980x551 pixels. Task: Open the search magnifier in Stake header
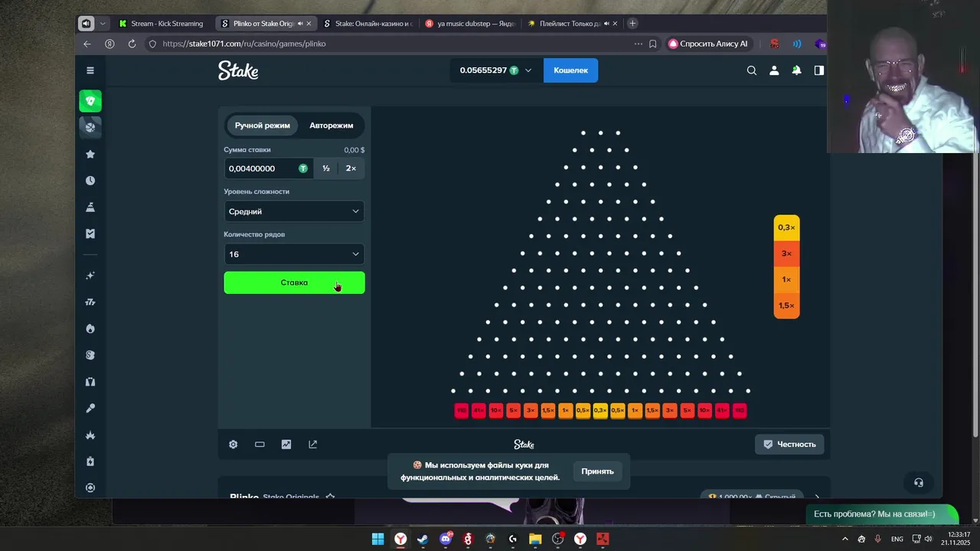tap(752, 70)
